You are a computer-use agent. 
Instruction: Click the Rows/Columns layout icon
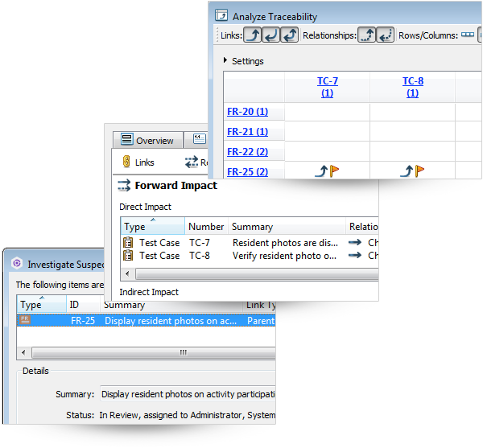tap(468, 35)
